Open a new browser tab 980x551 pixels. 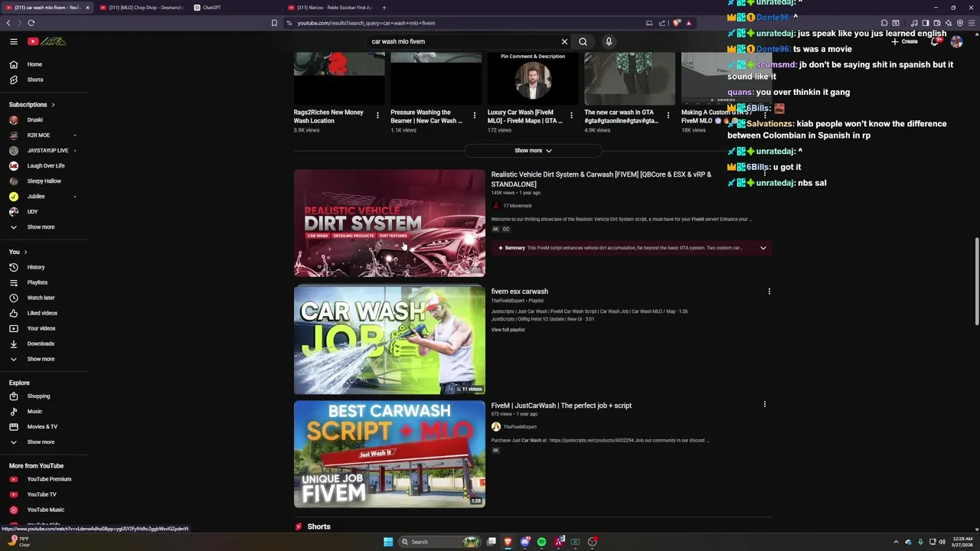point(384,8)
